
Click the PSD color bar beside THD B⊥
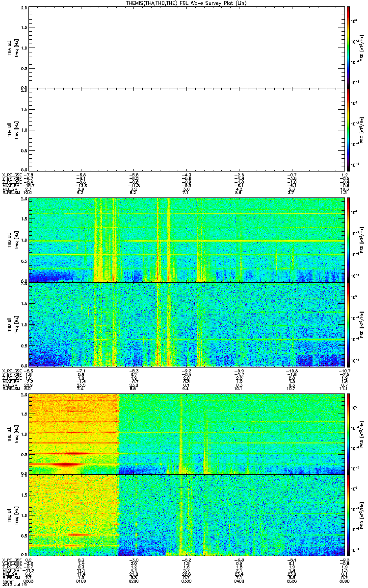pyautogui.click(x=348, y=239)
